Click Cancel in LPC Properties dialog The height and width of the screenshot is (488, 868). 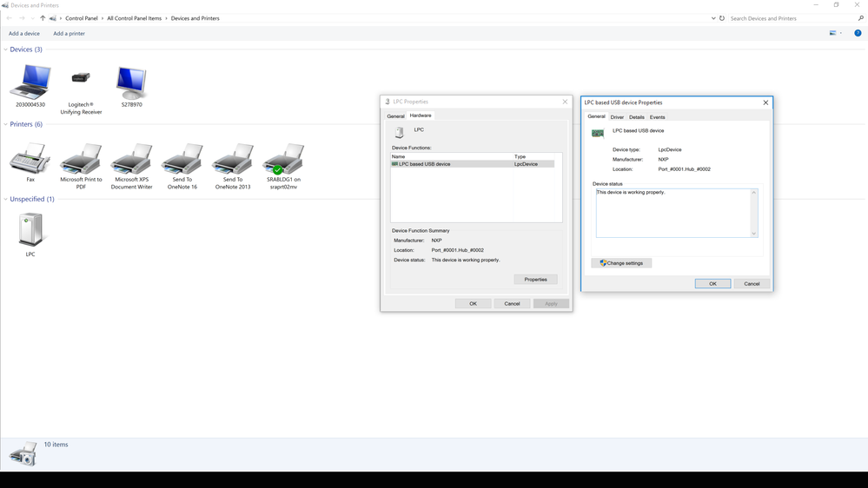point(512,303)
